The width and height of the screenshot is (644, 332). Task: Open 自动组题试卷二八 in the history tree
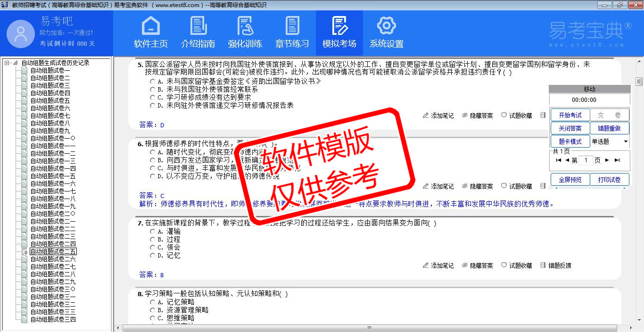(x=53, y=274)
